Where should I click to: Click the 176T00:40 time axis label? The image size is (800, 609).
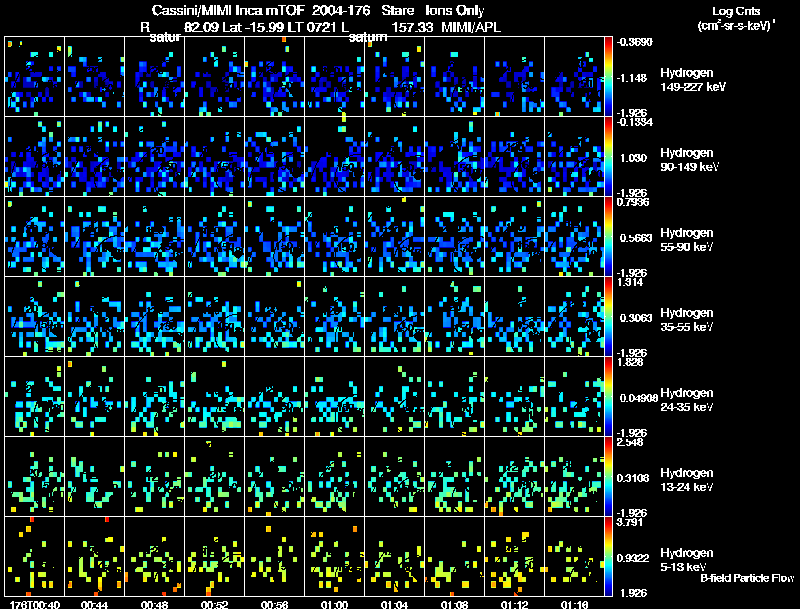(x=35, y=604)
